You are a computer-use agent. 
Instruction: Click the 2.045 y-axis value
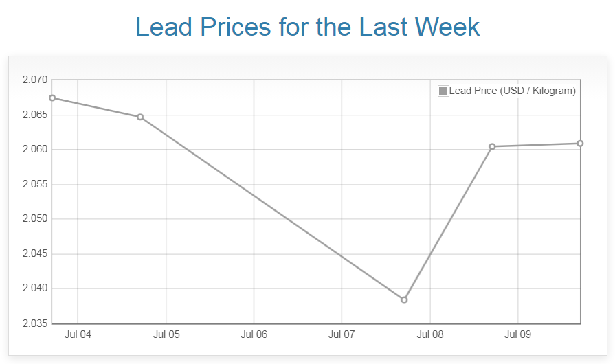click(34, 254)
